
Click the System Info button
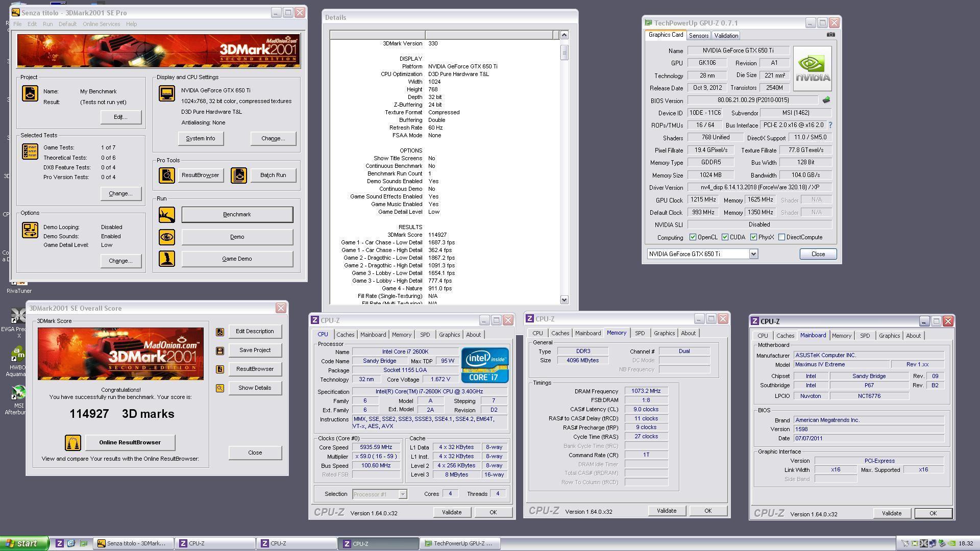tap(201, 138)
